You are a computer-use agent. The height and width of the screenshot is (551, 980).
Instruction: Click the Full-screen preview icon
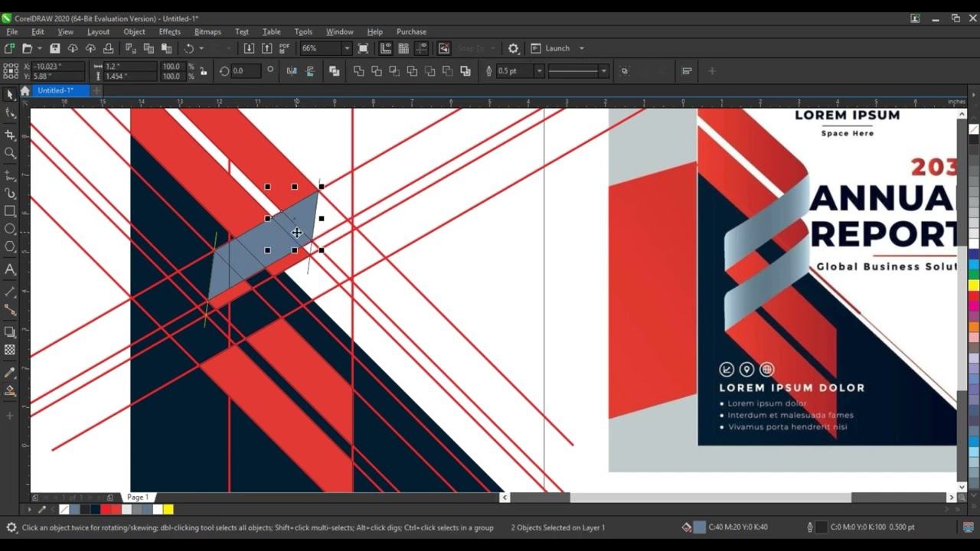(x=364, y=48)
